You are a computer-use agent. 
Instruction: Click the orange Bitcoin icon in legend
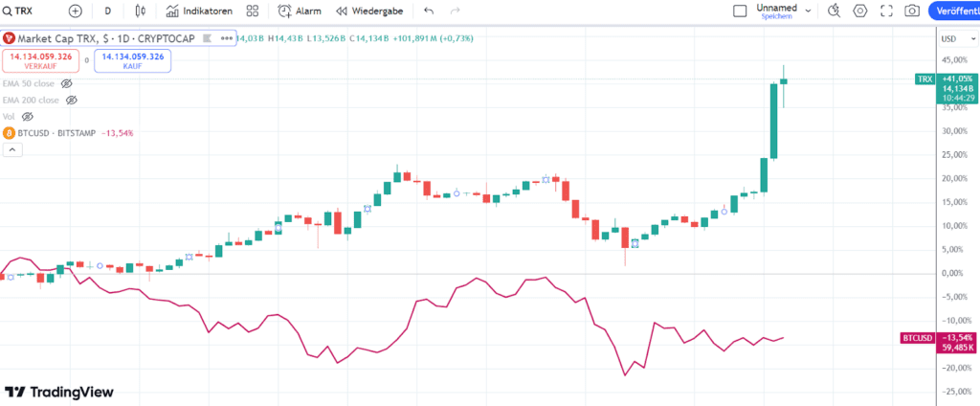pos(9,133)
